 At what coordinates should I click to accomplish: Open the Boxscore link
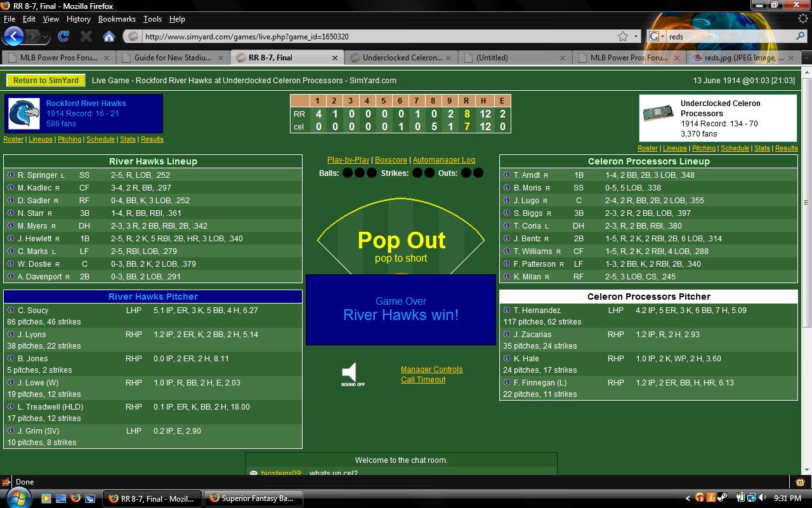[x=391, y=160]
